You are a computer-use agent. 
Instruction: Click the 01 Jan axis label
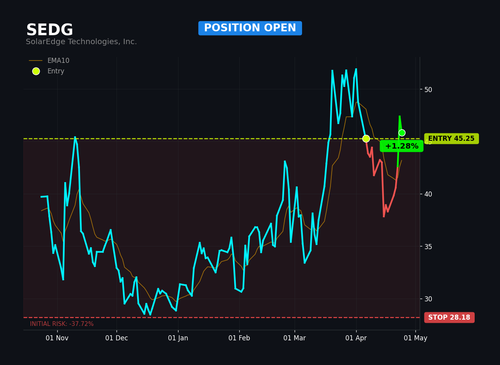pyautogui.click(x=178, y=338)
